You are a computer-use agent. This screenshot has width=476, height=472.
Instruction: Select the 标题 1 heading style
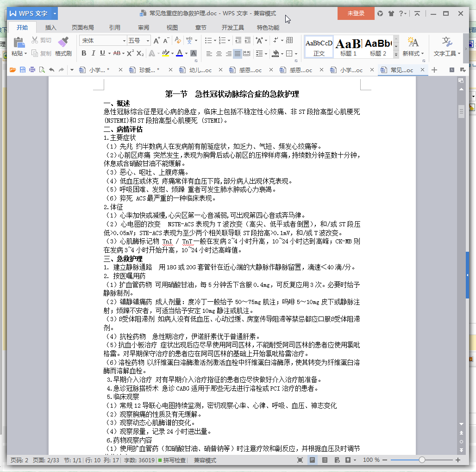[x=348, y=46]
